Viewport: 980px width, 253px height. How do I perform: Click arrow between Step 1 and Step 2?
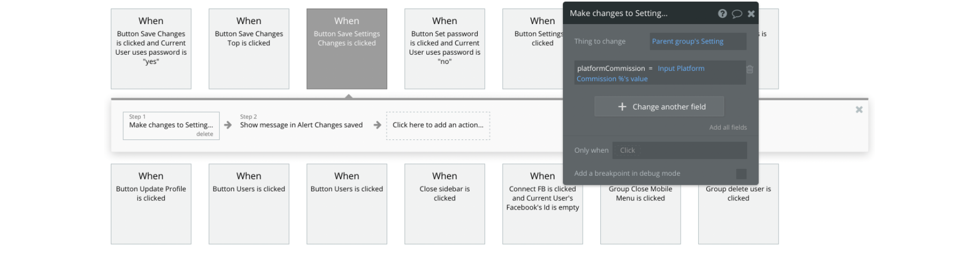point(228,125)
